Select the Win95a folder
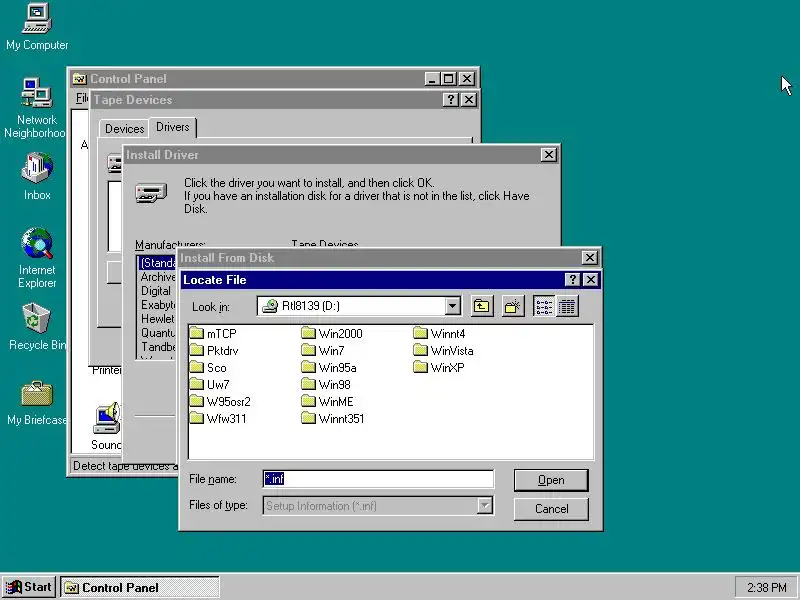 point(329,368)
